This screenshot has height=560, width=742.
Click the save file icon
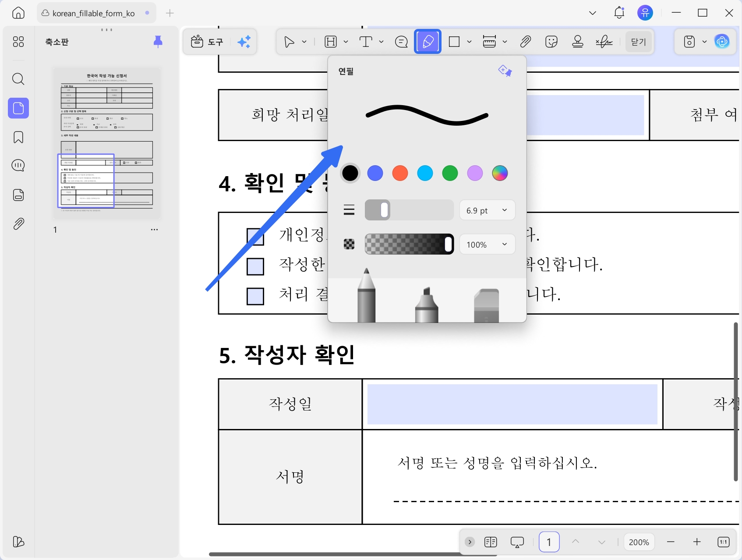[x=689, y=42]
